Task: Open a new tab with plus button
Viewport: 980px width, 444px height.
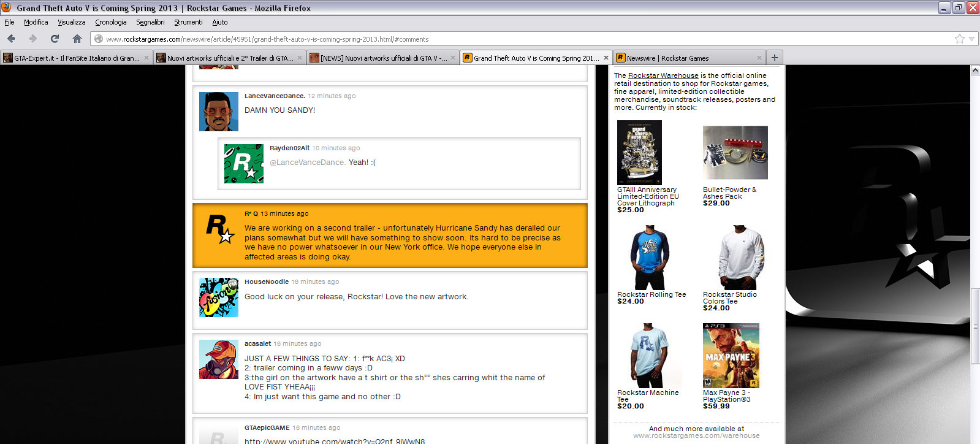Action: tap(775, 58)
